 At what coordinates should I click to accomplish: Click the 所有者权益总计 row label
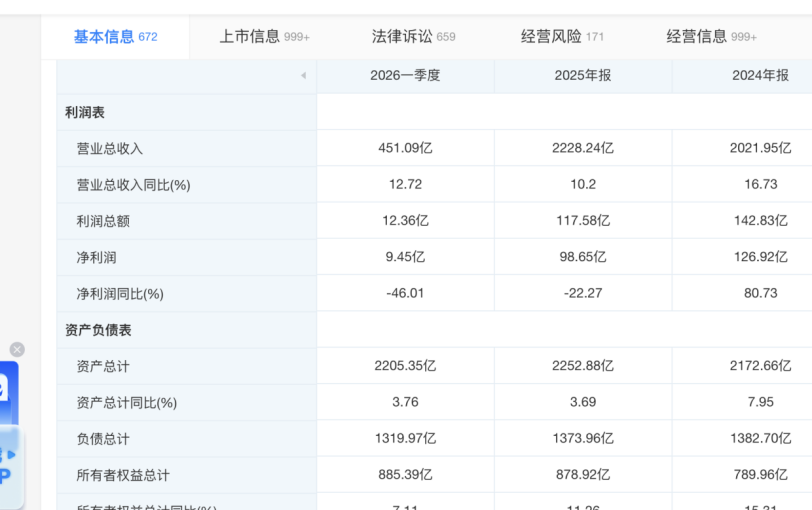click(x=123, y=475)
